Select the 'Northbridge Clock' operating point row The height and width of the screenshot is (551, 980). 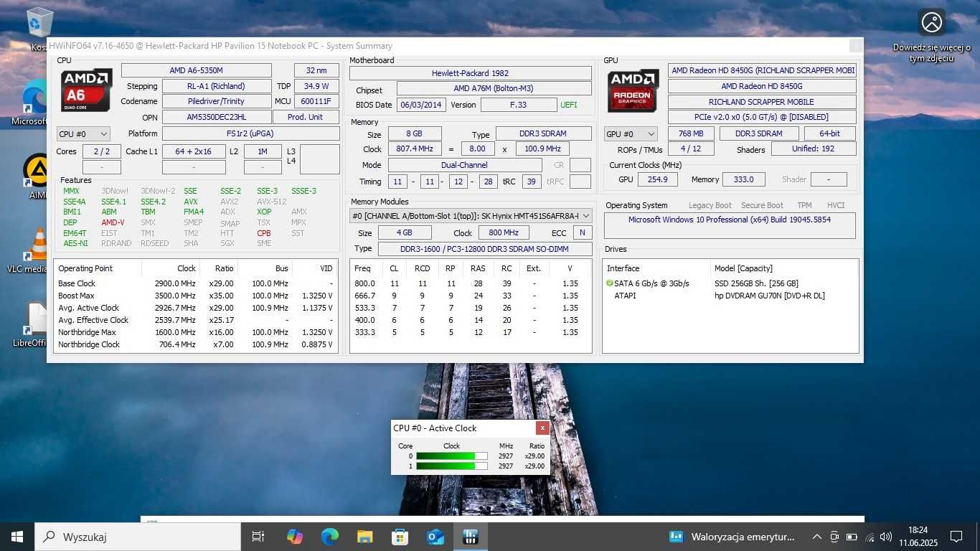click(196, 344)
